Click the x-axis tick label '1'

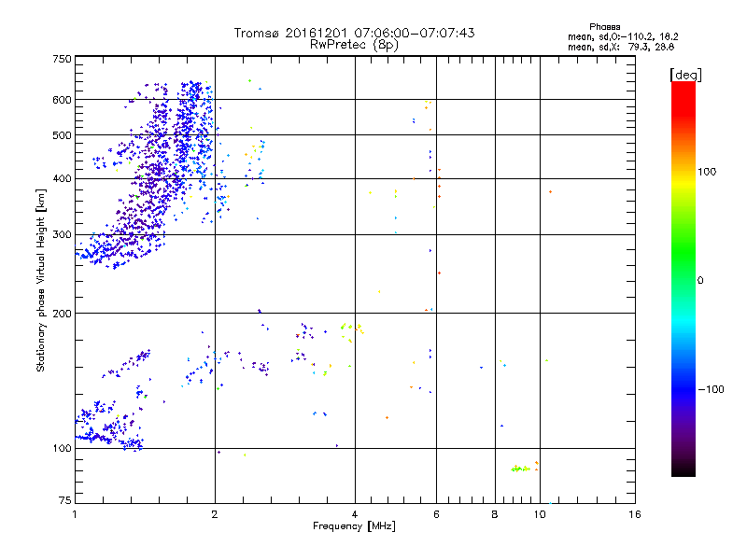tap(75, 514)
